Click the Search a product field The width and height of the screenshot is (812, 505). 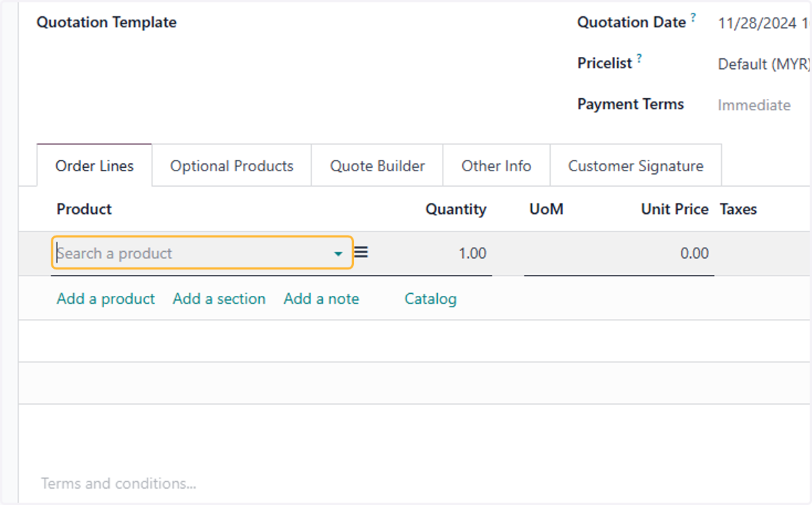(202, 253)
